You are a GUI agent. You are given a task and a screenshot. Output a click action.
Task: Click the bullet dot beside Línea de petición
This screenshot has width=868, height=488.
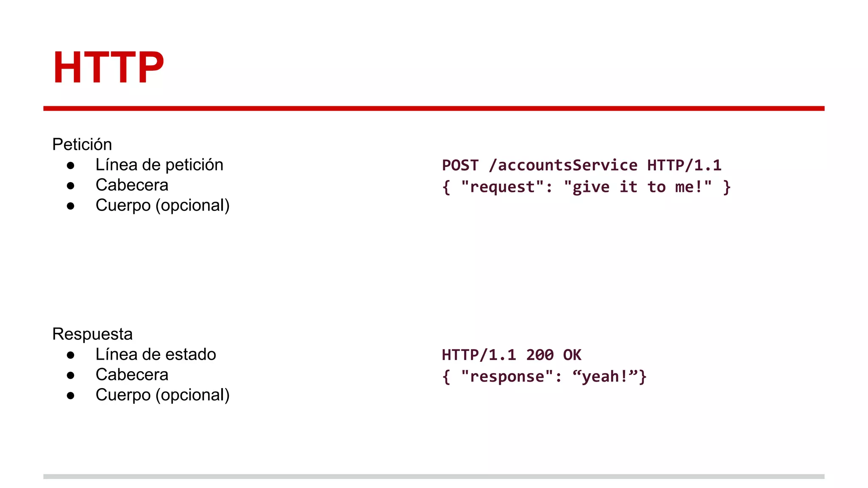(x=71, y=166)
